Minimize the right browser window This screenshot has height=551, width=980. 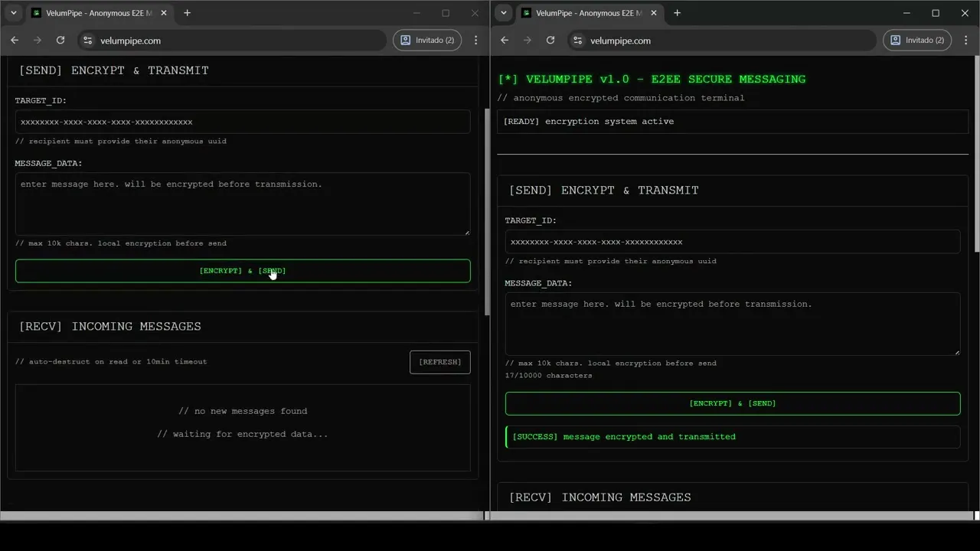[x=906, y=13]
